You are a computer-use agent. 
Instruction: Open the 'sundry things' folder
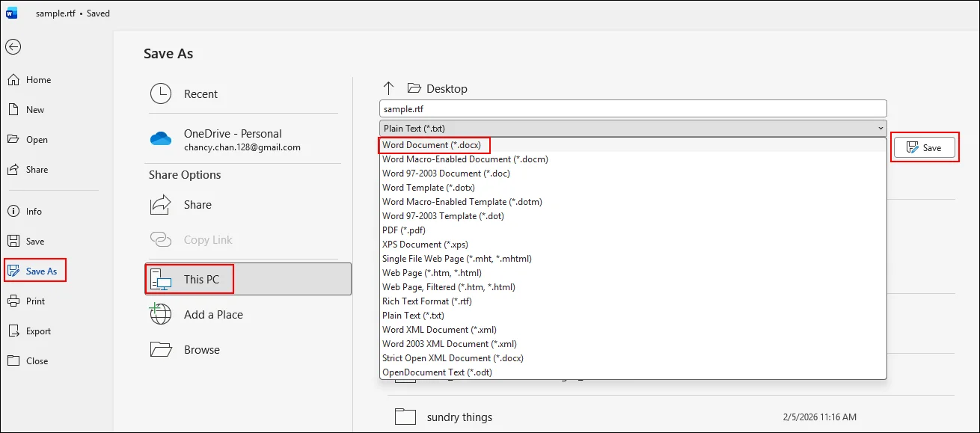pyautogui.click(x=459, y=417)
